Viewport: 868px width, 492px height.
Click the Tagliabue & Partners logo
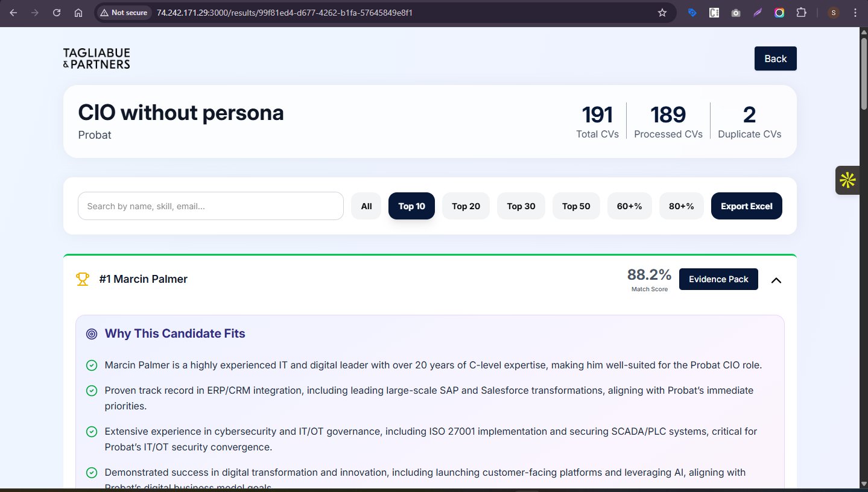click(x=97, y=58)
